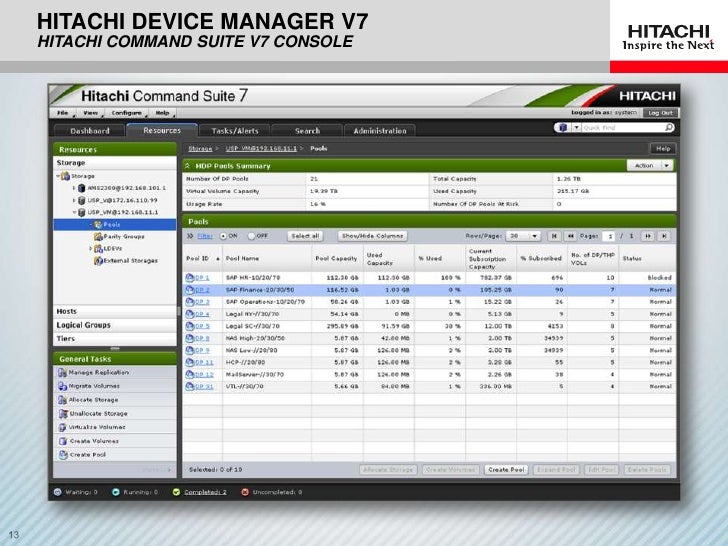Click the Create Volumes task icon

62,441
